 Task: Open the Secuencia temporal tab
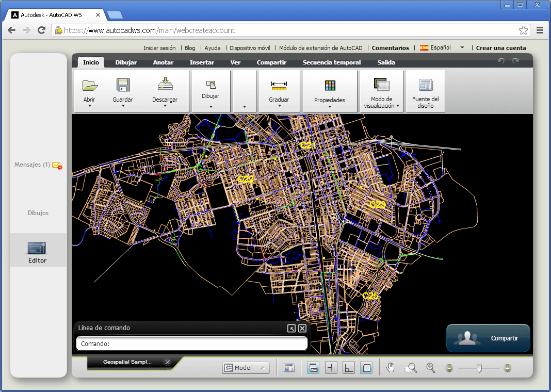click(x=331, y=62)
